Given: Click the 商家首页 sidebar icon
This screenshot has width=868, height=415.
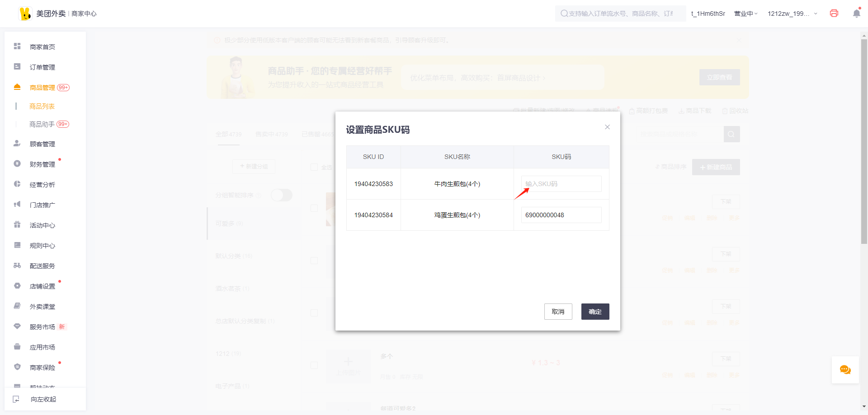Looking at the screenshot, I should pos(17,47).
